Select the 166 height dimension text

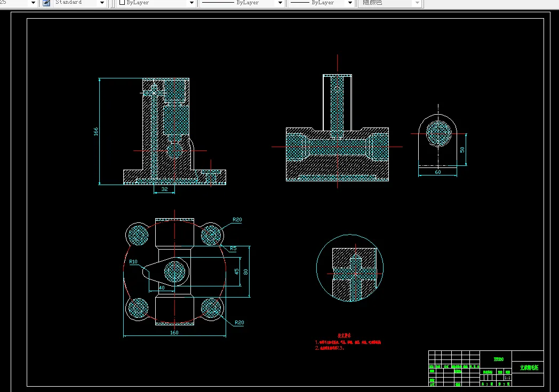[95, 131]
